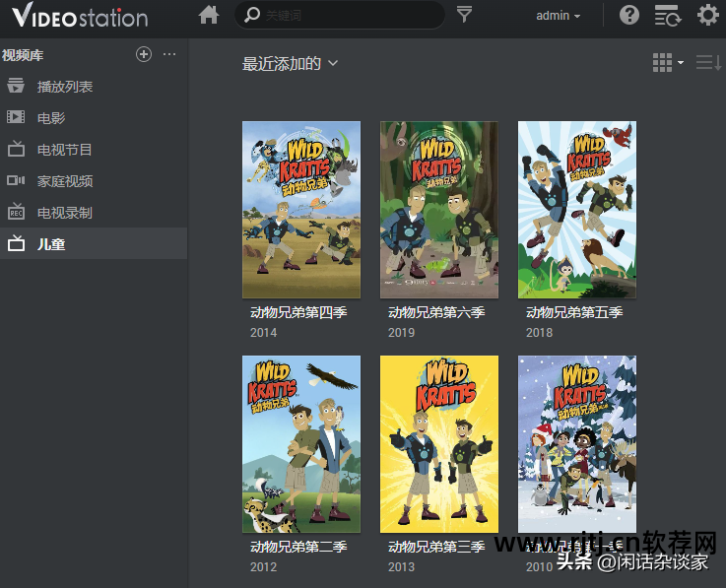
Task: Open the video library more options
Action: pyautogui.click(x=169, y=54)
